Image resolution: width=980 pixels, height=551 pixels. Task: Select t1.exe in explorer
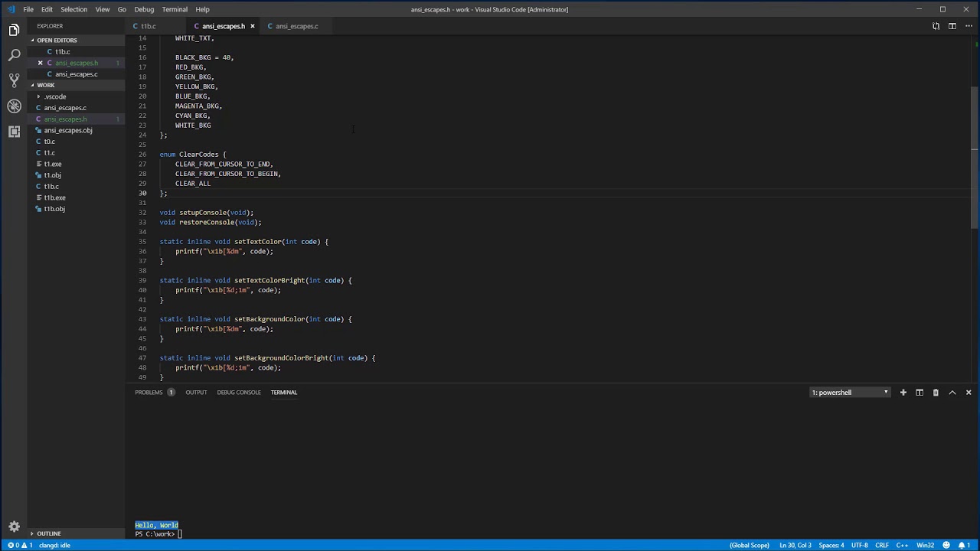point(52,164)
